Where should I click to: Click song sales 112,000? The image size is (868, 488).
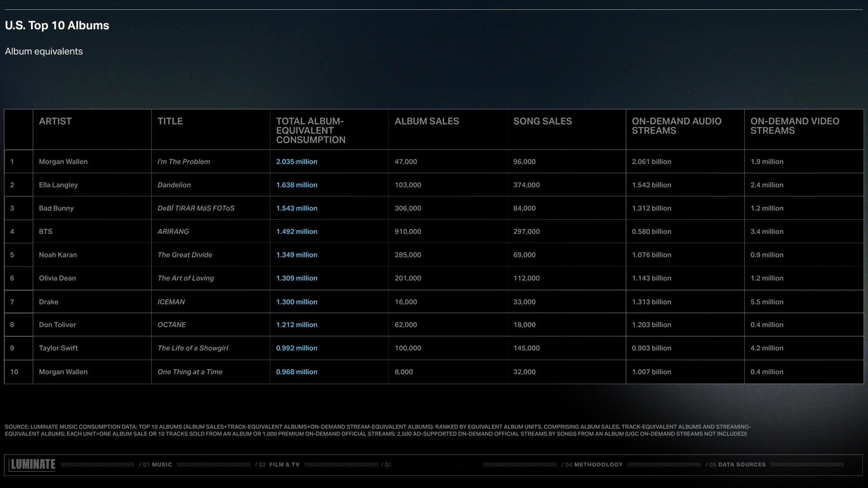(x=526, y=278)
